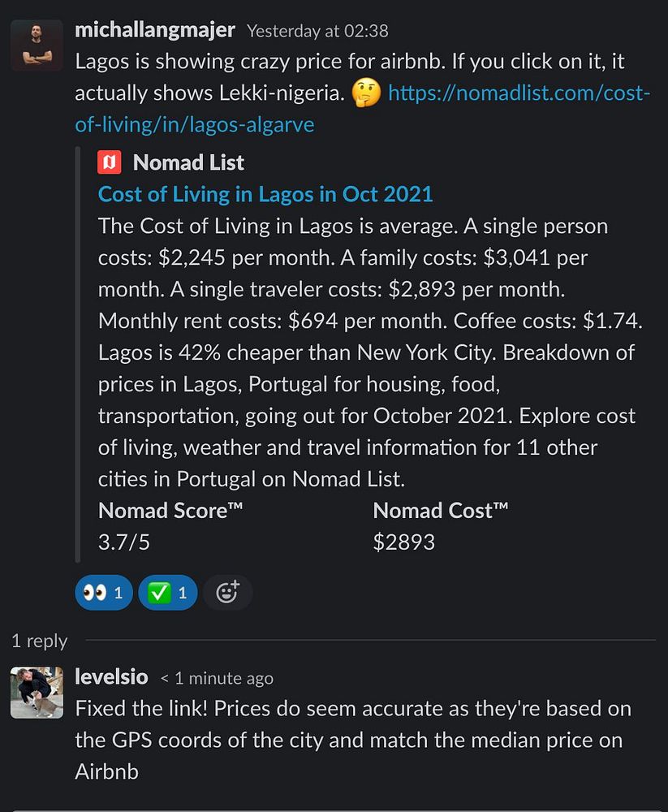Click the levelsio username

tap(111, 677)
